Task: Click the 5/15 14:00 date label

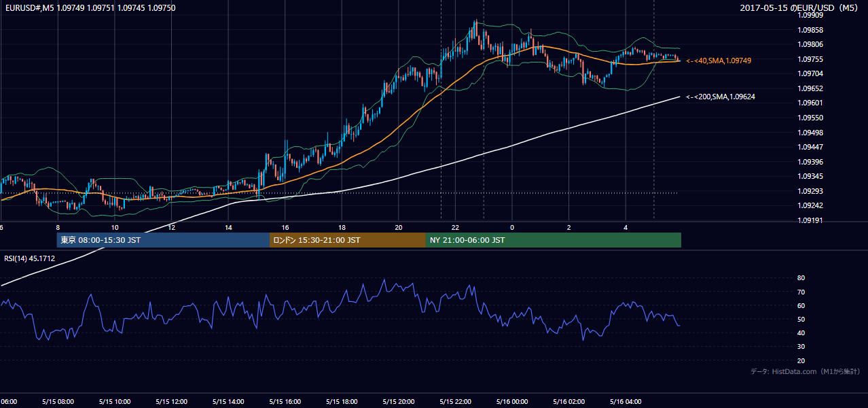Action: pos(228,402)
